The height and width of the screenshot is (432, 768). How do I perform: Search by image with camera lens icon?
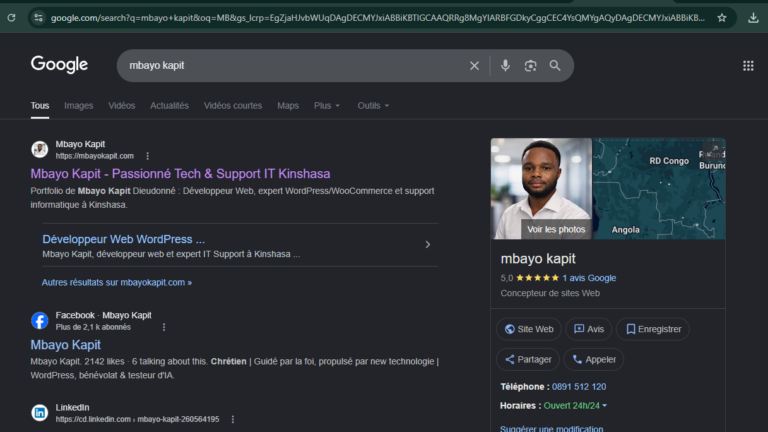[530, 65]
